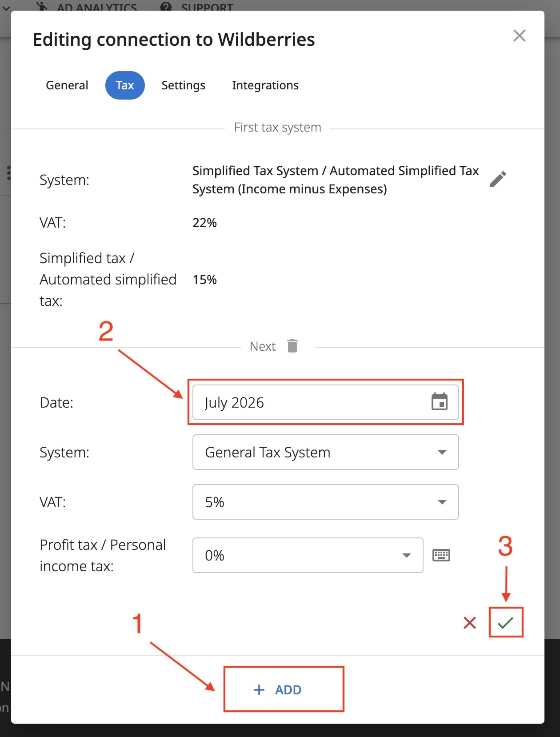Select the Tax tab
The width and height of the screenshot is (560, 737).
click(125, 85)
